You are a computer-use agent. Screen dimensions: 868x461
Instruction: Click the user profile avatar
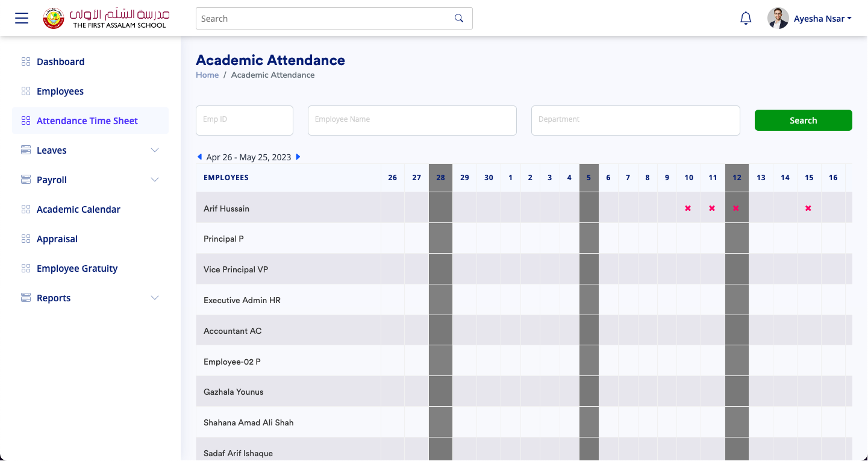coord(778,18)
